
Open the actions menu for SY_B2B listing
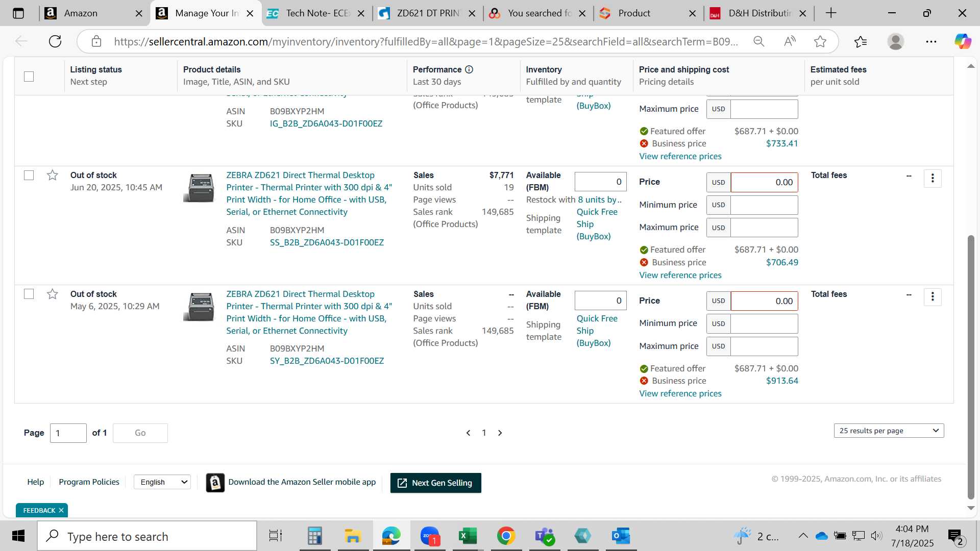933,297
